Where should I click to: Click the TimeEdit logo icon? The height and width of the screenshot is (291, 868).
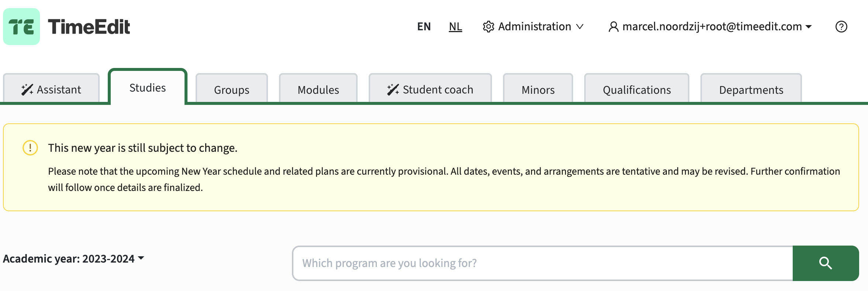21,27
